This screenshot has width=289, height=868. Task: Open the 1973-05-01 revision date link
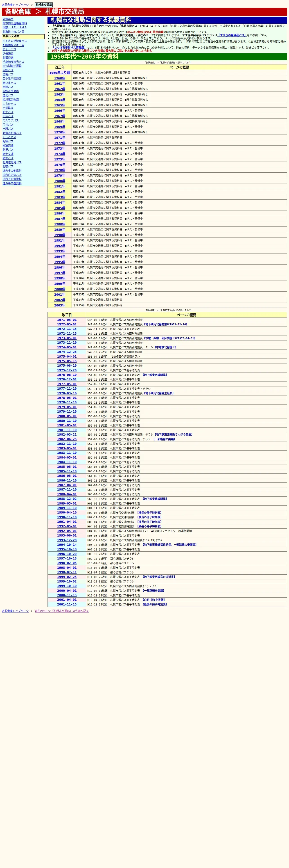[x=67, y=338]
